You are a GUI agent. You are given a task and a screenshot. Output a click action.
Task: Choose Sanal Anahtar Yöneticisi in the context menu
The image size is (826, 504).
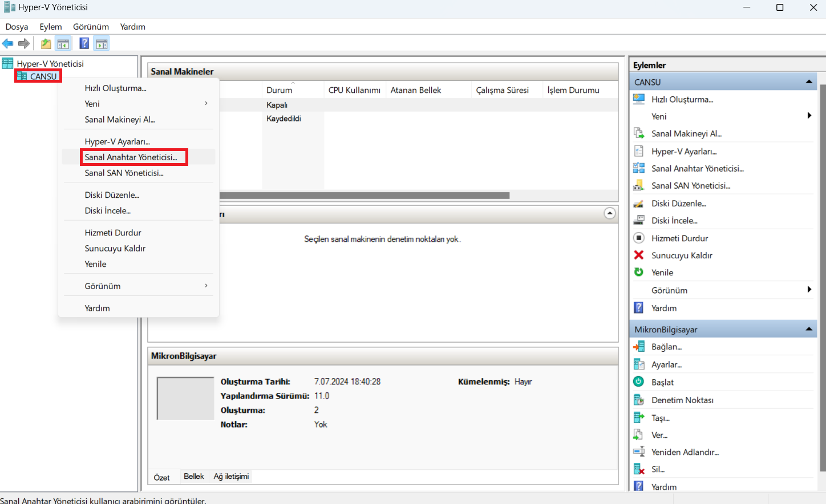click(x=139, y=157)
